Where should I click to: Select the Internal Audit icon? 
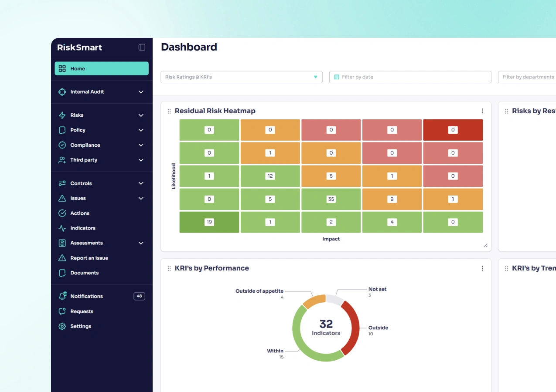coord(62,91)
